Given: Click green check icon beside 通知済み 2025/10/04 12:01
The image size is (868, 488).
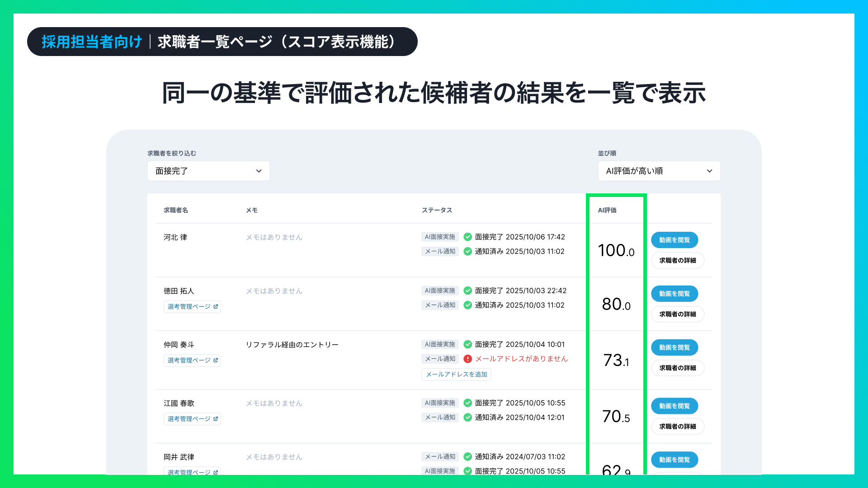Looking at the screenshot, I should point(468,417).
